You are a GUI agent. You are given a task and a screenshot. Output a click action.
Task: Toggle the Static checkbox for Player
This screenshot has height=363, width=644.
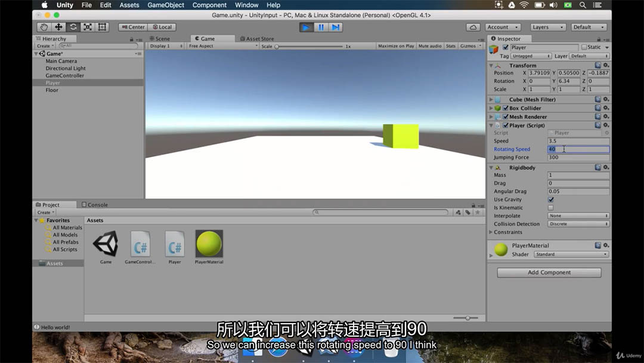584,47
